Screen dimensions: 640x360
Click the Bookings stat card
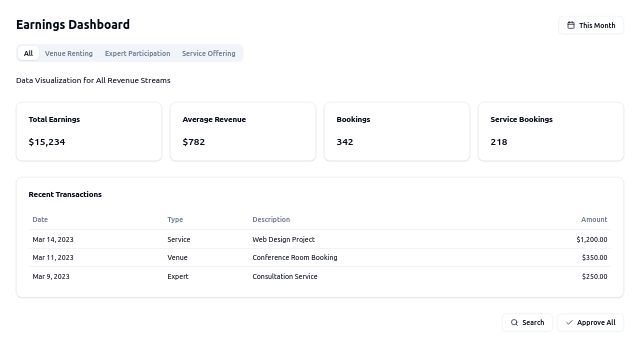click(x=397, y=131)
